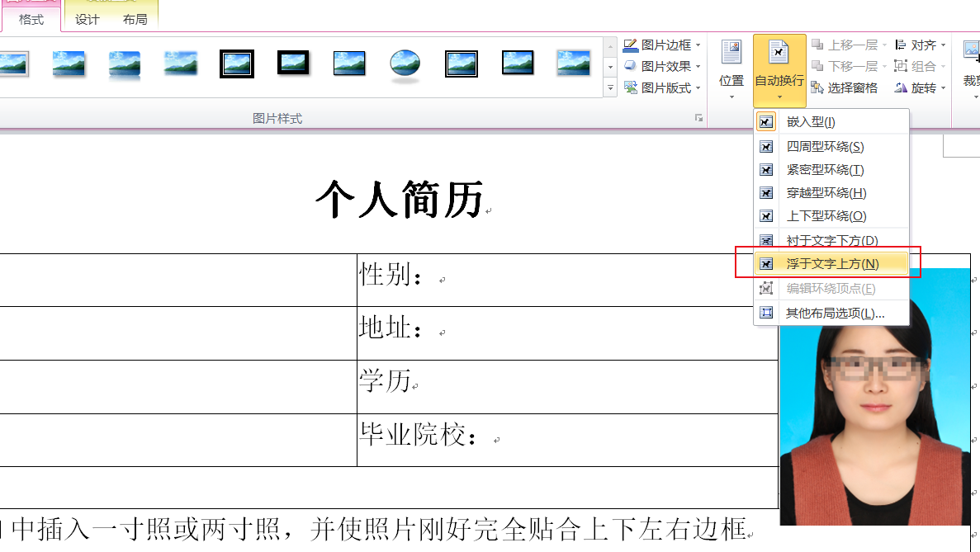Switch to the 布局 tab
980x552 pixels.
pyautogui.click(x=135, y=19)
